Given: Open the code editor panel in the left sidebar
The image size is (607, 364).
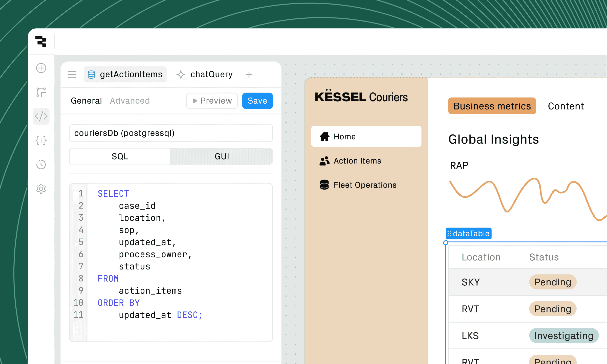Looking at the screenshot, I should coord(41,116).
